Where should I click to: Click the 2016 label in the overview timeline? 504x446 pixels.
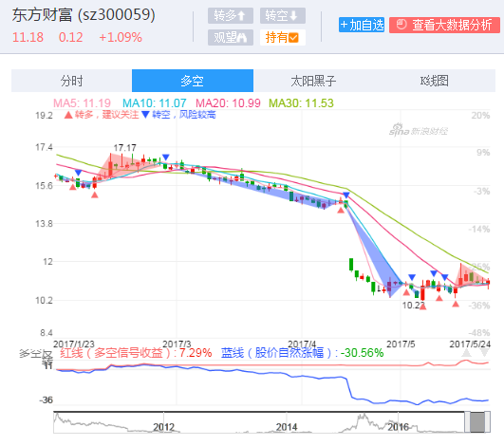(x=399, y=427)
